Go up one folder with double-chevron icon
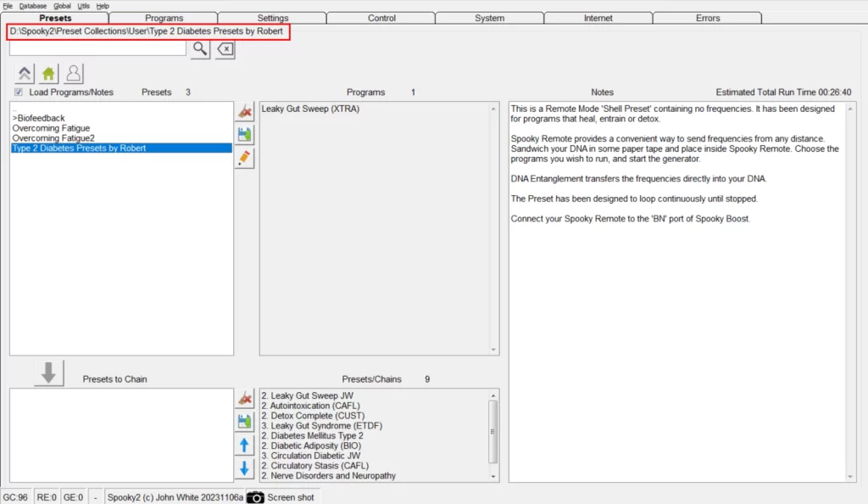Image resolution: width=868 pixels, height=504 pixels. [x=25, y=74]
